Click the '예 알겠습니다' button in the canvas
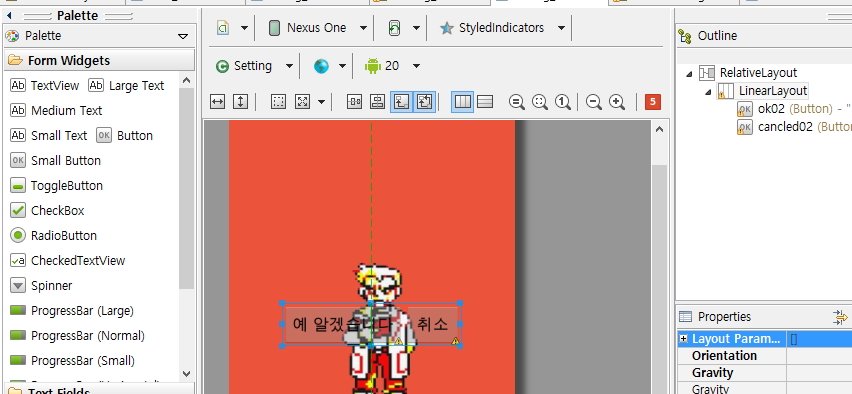Image resolution: width=852 pixels, height=394 pixels. point(343,324)
